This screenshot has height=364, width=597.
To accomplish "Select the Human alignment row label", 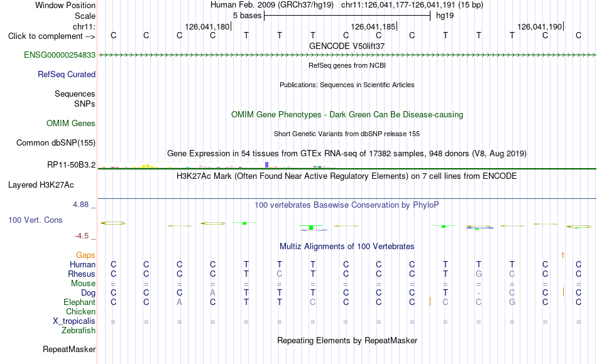I will tap(82, 264).
